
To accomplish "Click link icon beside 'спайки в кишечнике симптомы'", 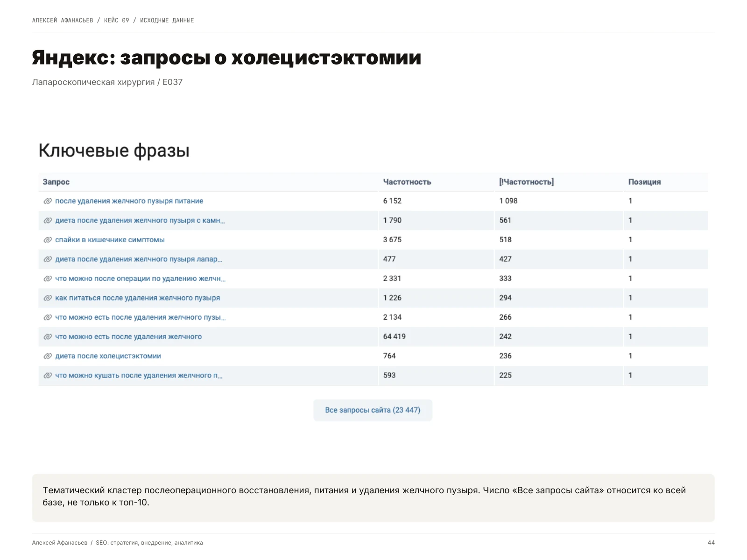I will click(48, 240).
